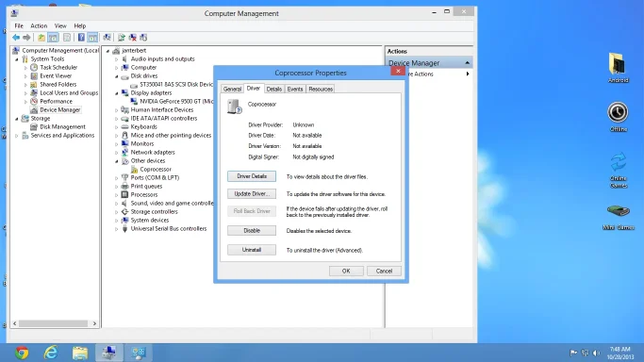Click the scrollbar right arrow in left pane

[x=94, y=323]
